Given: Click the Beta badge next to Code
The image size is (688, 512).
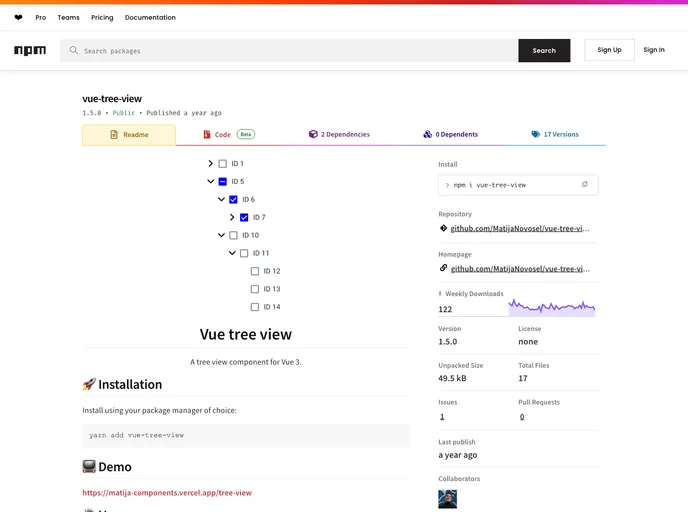Looking at the screenshot, I should (246, 134).
